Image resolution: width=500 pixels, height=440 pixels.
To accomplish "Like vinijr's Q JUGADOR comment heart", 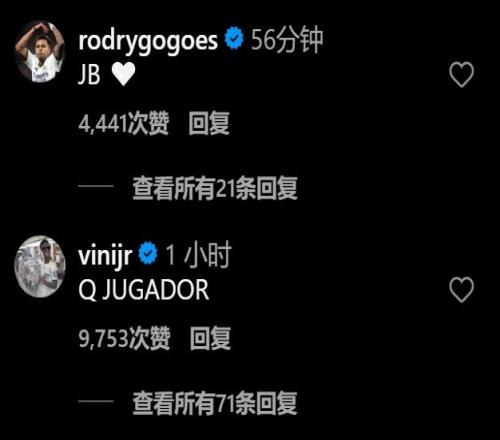I will pos(461,289).
